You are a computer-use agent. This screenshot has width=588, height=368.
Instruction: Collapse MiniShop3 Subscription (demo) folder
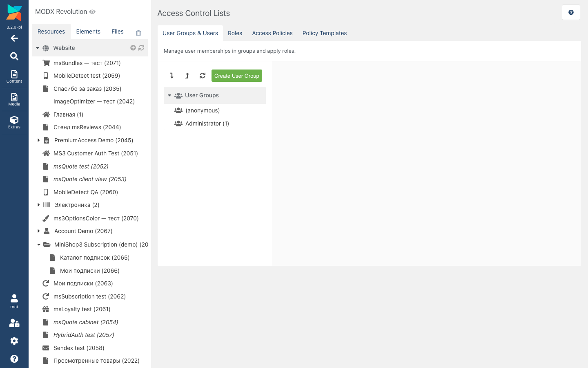coord(39,245)
